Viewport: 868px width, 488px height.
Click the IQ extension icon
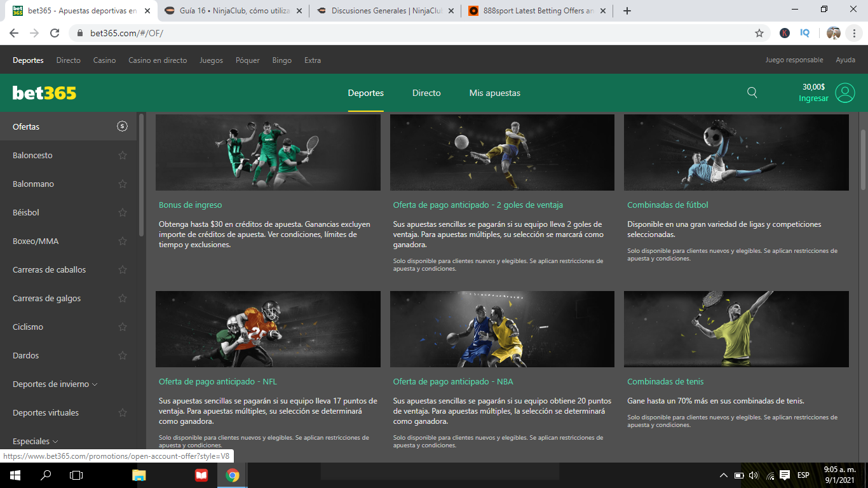[804, 33]
